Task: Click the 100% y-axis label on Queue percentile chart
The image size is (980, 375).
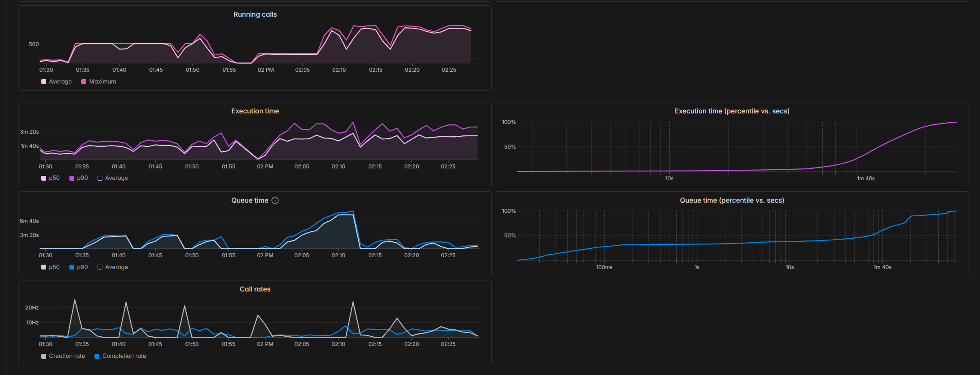Action: pos(509,211)
